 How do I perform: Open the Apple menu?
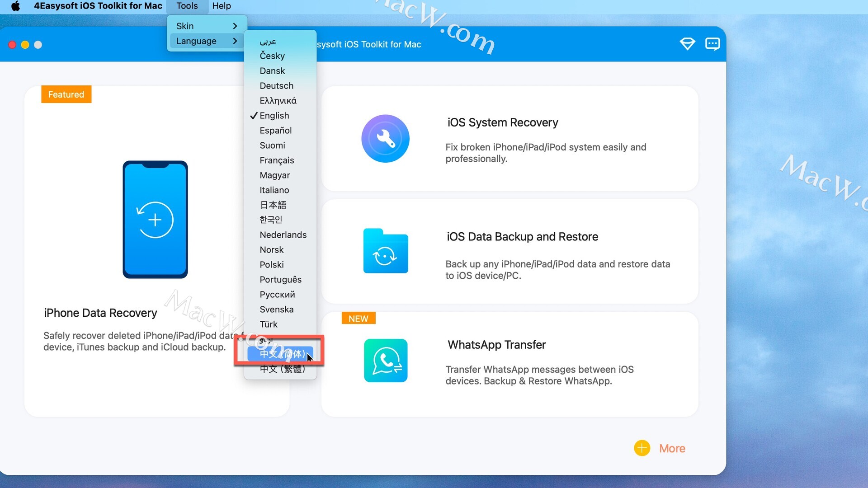[16, 6]
